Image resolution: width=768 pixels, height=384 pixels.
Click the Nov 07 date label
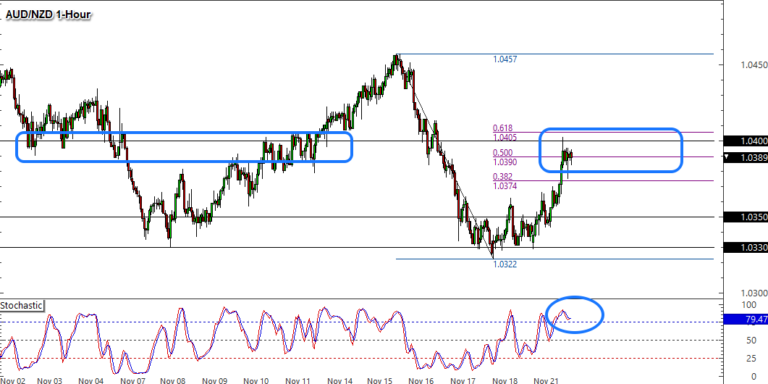(x=133, y=381)
